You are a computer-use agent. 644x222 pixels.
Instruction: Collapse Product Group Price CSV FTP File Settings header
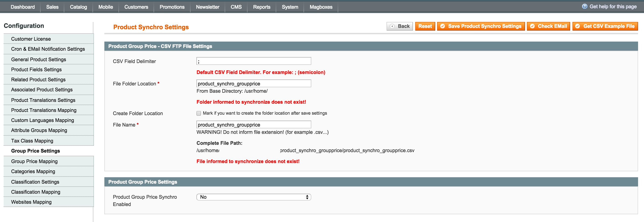pos(371,46)
